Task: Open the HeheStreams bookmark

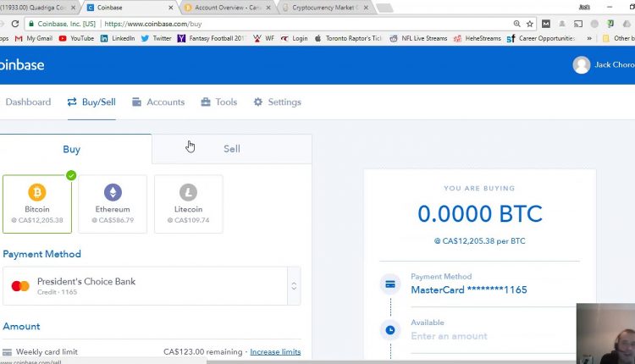Action: [477, 38]
